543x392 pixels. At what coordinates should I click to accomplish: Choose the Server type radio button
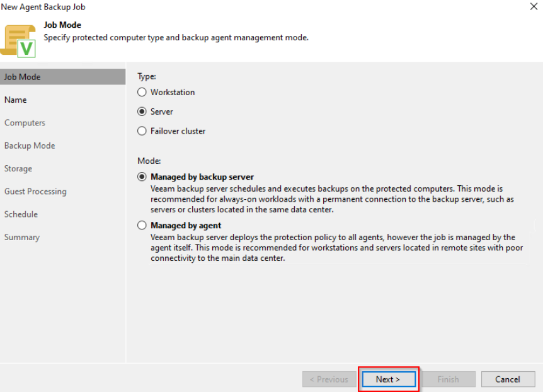point(142,112)
